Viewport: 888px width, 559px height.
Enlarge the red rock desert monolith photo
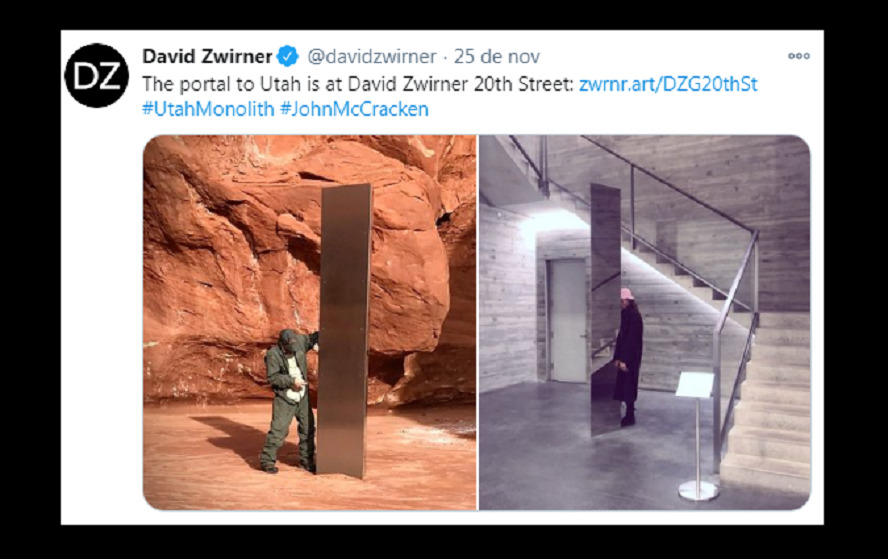click(x=309, y=322)
